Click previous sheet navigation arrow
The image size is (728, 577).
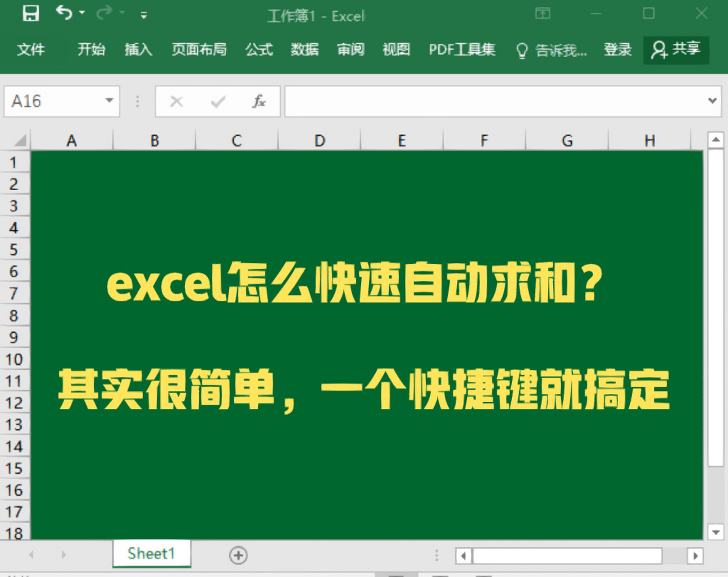pyautogui.click(x=32, y=554)
